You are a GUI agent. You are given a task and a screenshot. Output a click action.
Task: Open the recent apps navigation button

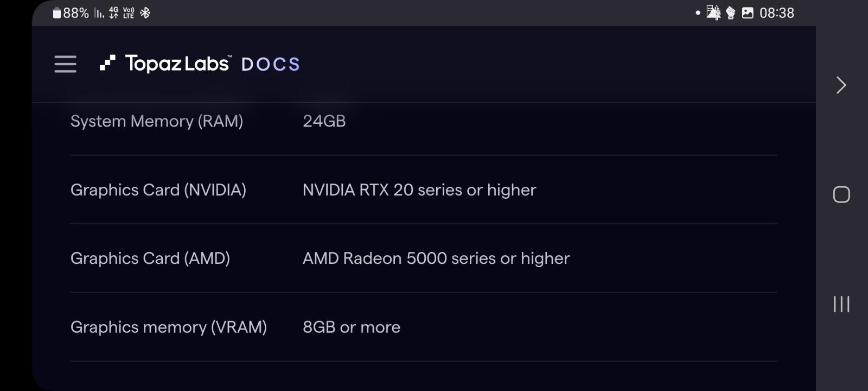tap(841, 304)
